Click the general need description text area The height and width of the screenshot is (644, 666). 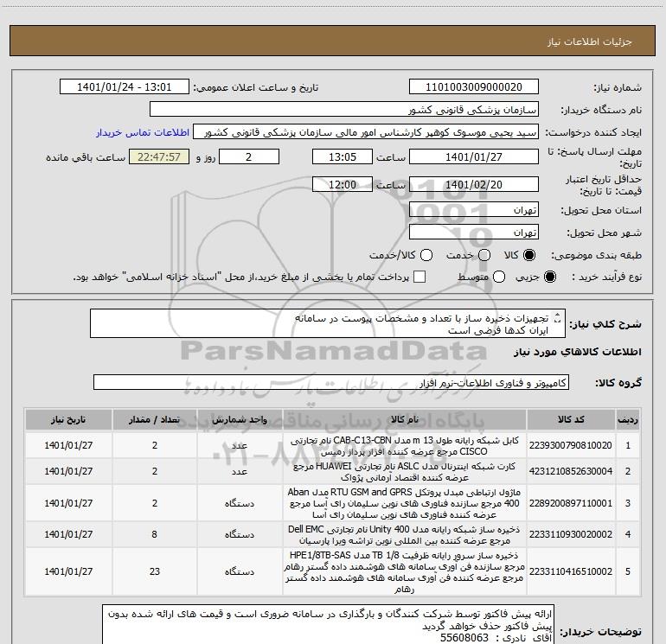(x=328, y=324)
